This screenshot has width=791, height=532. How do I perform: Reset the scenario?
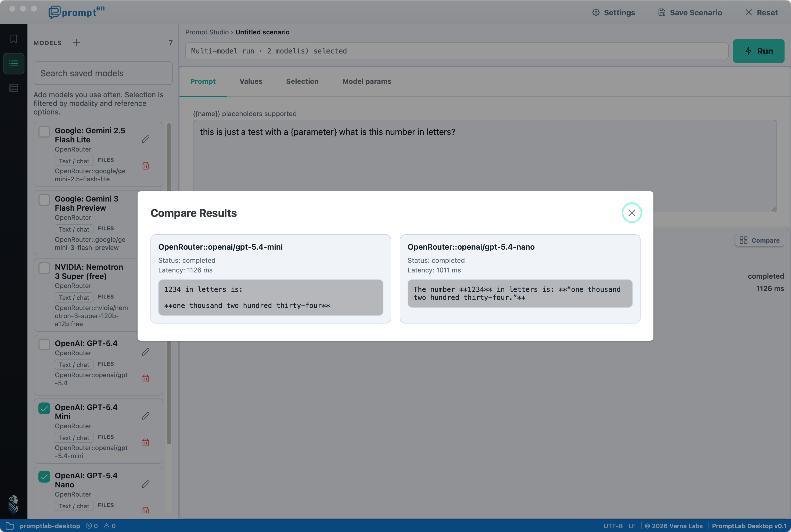(761, 13)
